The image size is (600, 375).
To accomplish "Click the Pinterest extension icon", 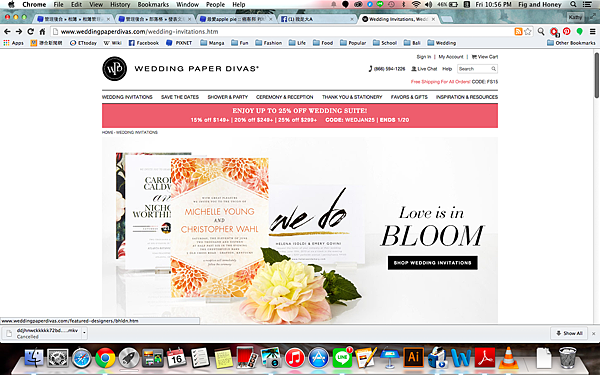I will coord(567,31).
